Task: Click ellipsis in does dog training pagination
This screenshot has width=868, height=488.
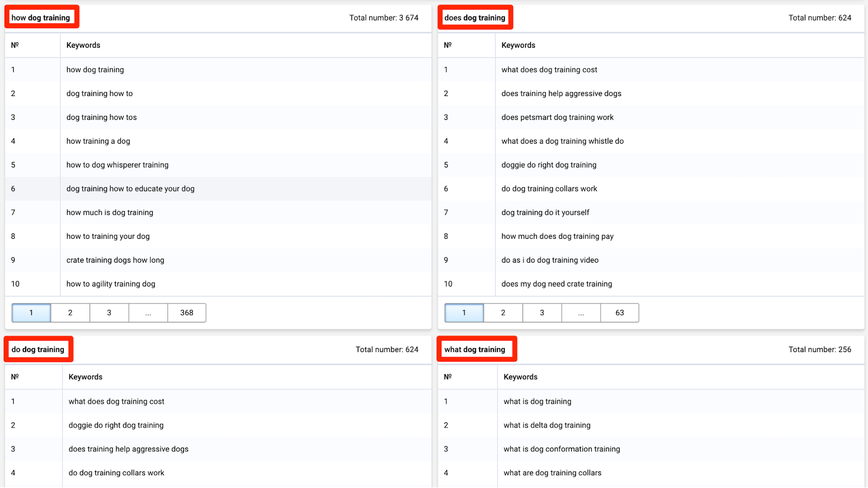Action: point(581,312)
